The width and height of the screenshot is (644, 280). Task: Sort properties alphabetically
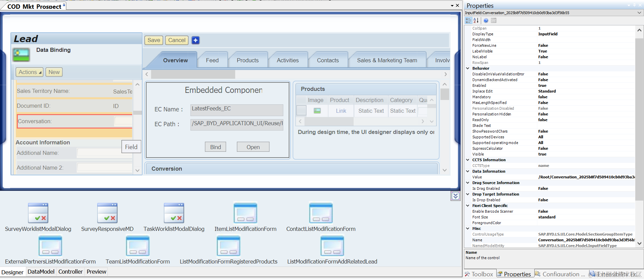[476, 21]
